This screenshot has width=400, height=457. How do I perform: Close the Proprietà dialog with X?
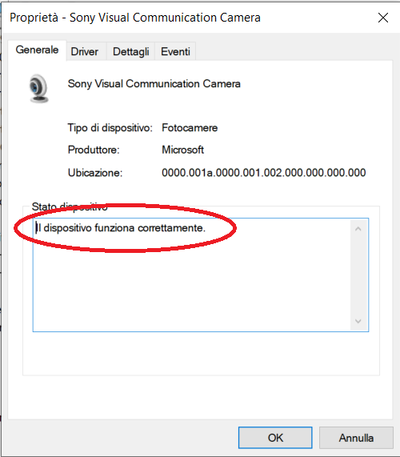(383, 18)
